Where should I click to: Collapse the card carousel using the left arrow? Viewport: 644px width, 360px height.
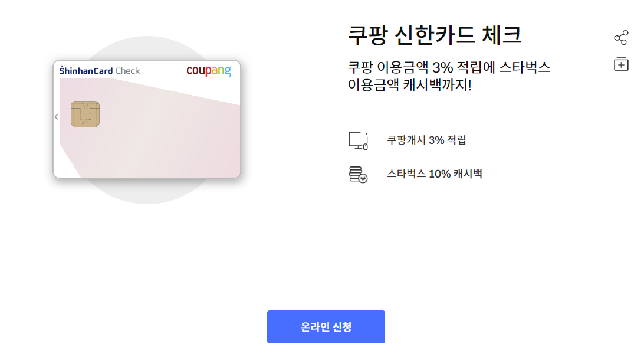(56, 116)
